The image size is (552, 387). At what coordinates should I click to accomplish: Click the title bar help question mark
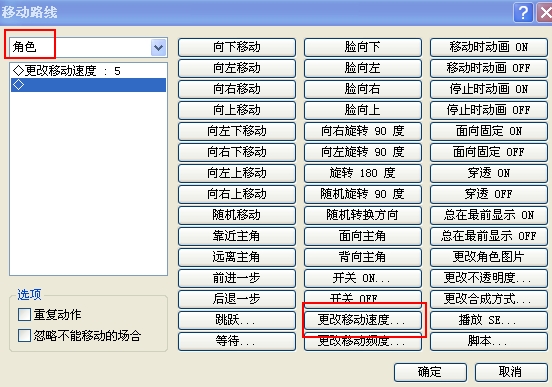(x=523, y=13)
